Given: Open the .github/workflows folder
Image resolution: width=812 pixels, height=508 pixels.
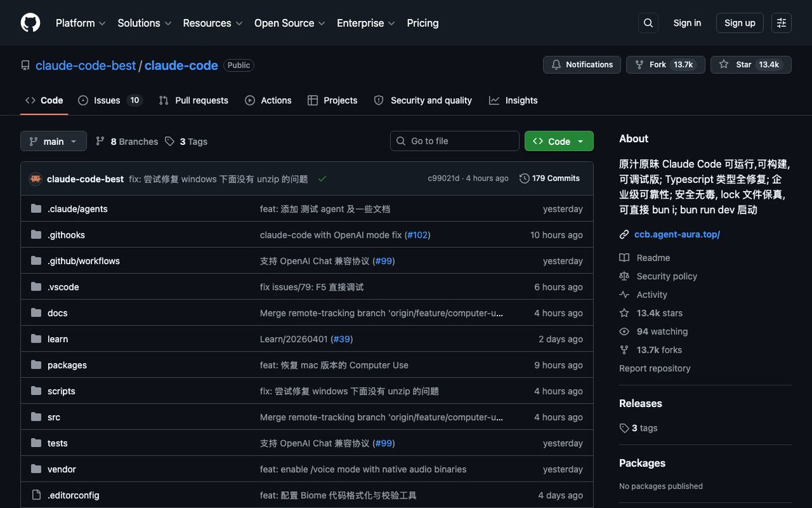Looking at the screenshot, I should pyautogui.click(x=84, y=261).
